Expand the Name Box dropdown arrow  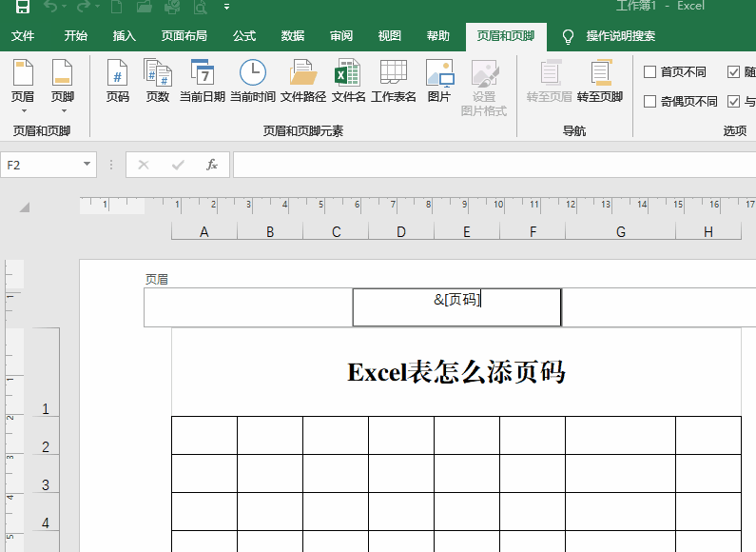(x=87, y=164)
